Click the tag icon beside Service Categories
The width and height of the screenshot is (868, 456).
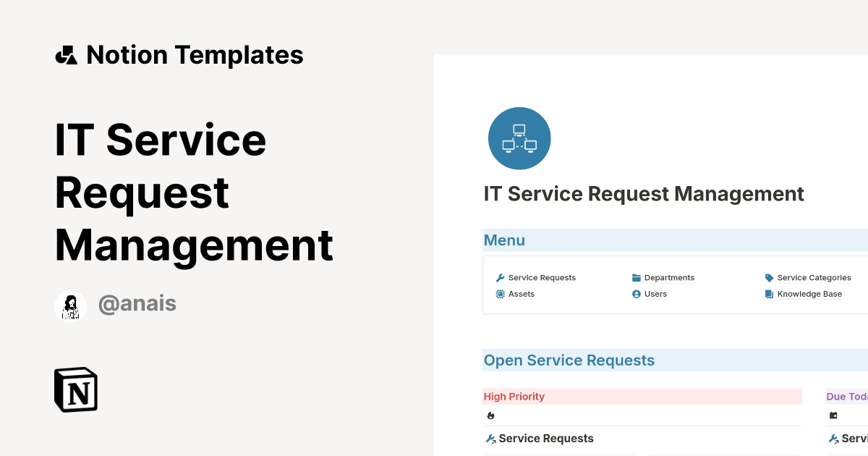point(769,277)
